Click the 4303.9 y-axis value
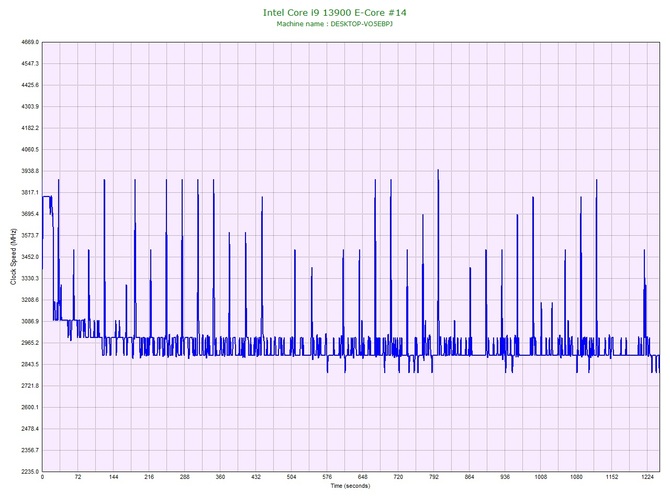Viewport: 670px width, 503px height. (x=30, y=106)
